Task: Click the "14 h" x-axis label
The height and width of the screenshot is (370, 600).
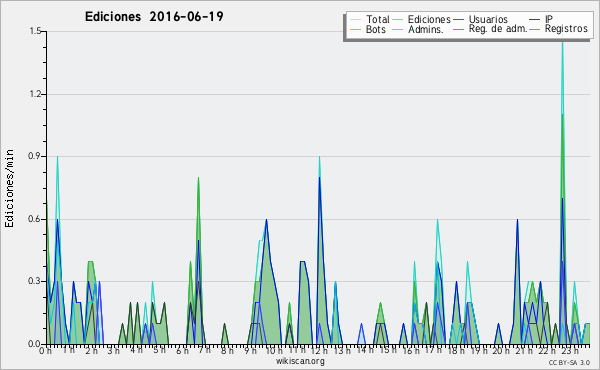Action: click(x=365, y=350)
